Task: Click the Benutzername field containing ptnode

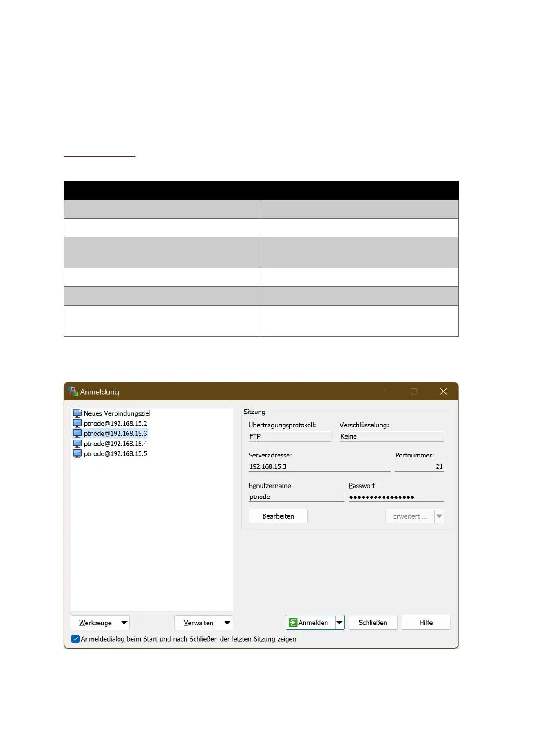Action: [296, 497]
